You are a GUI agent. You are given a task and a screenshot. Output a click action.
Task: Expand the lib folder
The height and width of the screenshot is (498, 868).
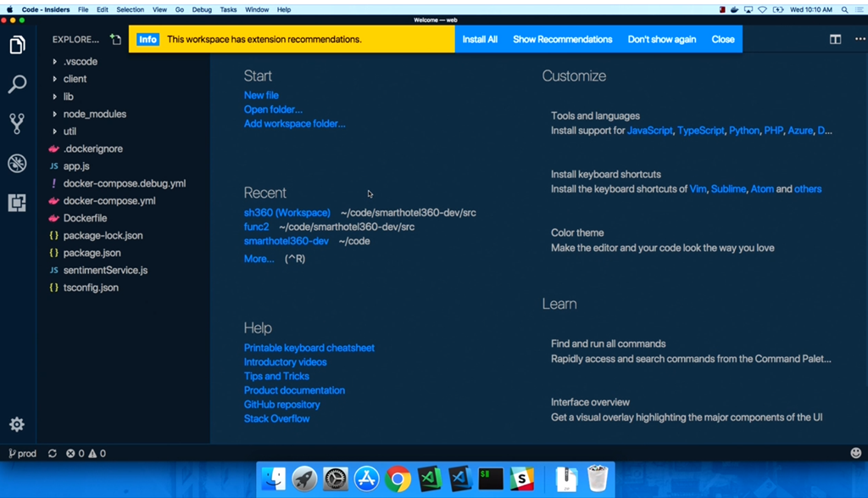click(68, 97)
